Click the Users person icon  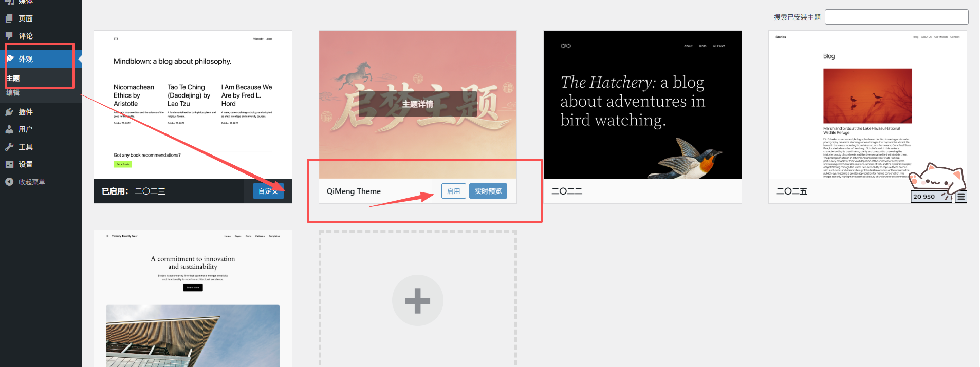point(9,129)
